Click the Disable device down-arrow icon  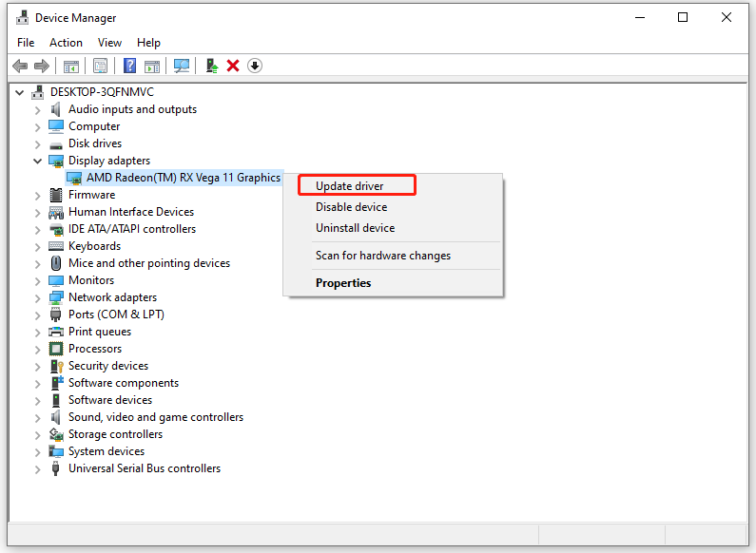[255, 66]
